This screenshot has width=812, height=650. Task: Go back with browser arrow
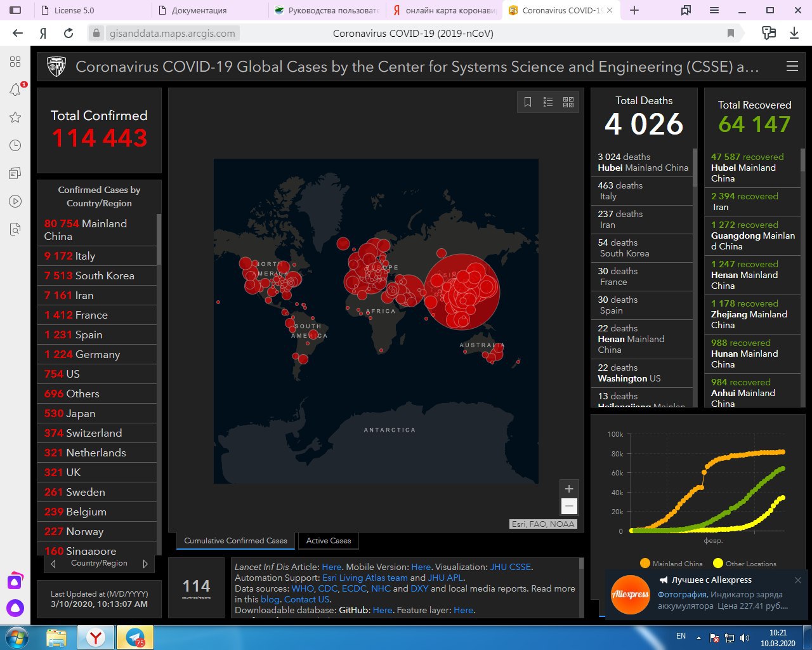18,33
